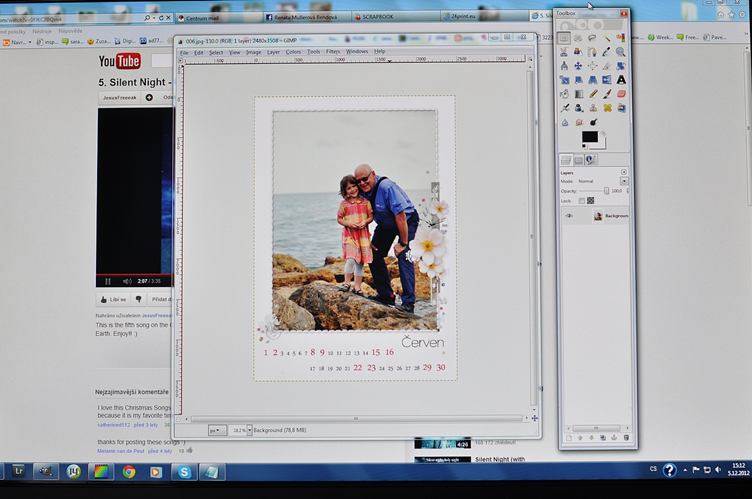Click the YouTube Líbí se like button
The height and width of the screenshot is (499, 752).
pyautogui.click(x=113, y=299)
